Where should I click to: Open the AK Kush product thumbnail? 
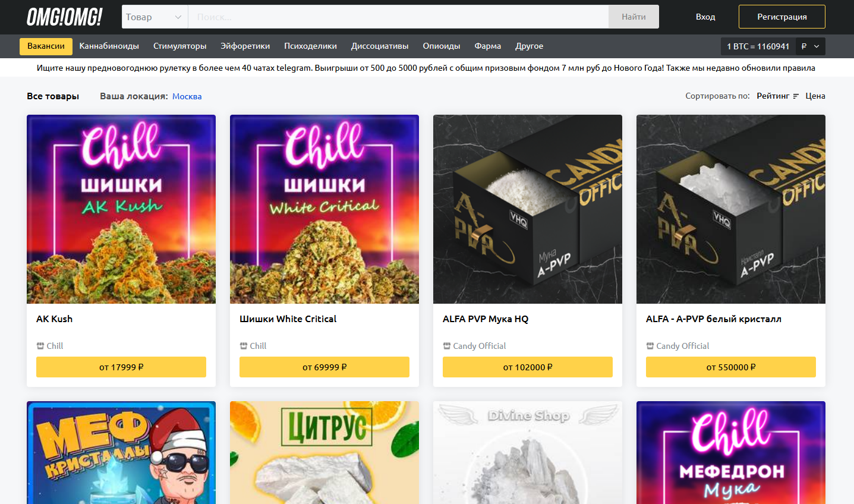click(x=121, y=209)
